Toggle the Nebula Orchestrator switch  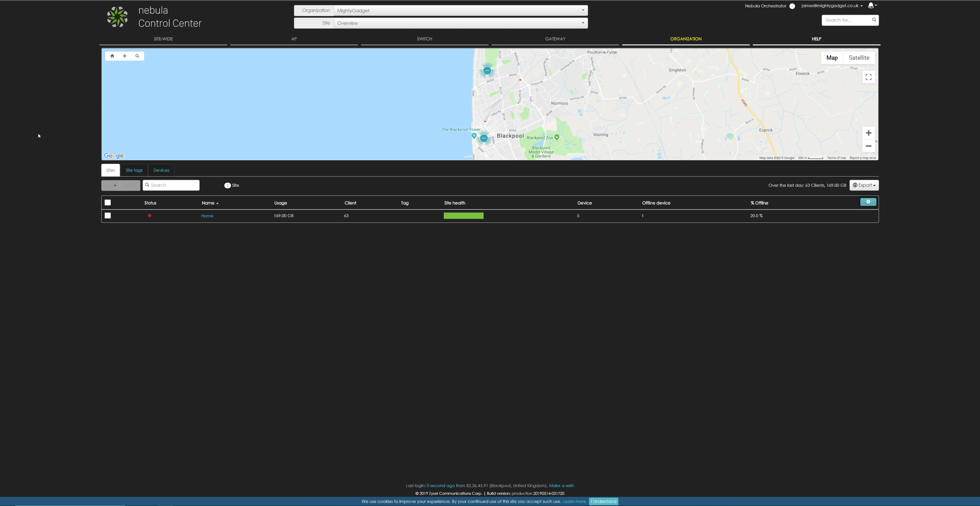[792, 6]
